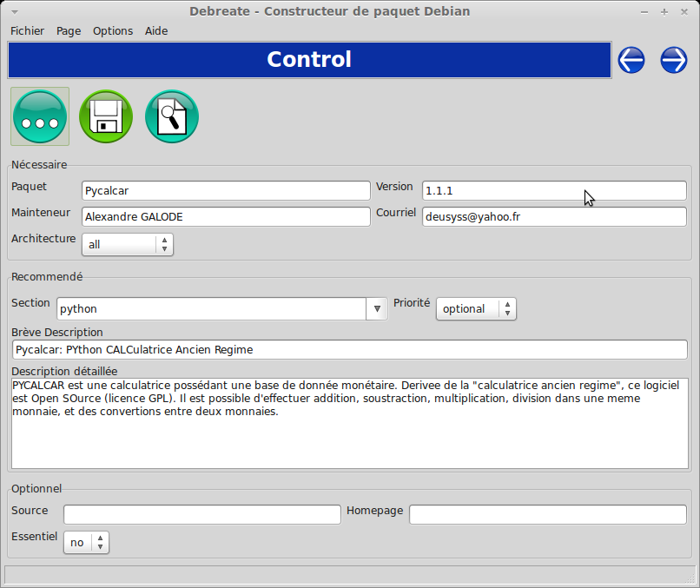Open the Essentiel dropdown
The width and height of the screenshot is (700, 588).
(86, 542)
